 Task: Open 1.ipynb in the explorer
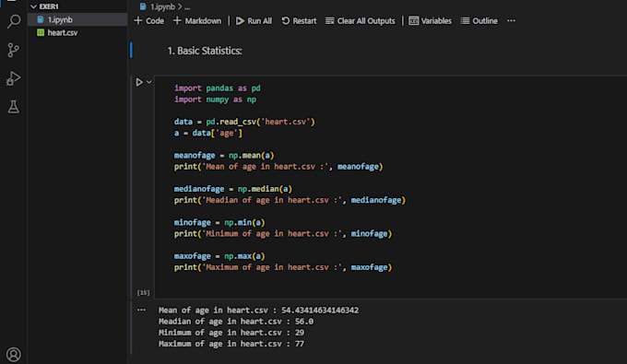tap(77, 19)
